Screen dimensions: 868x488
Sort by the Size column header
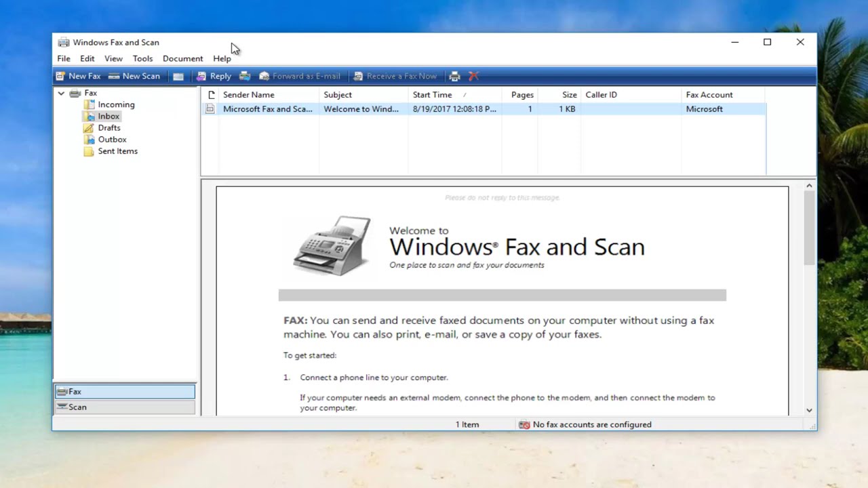click(x=559, y=94)
